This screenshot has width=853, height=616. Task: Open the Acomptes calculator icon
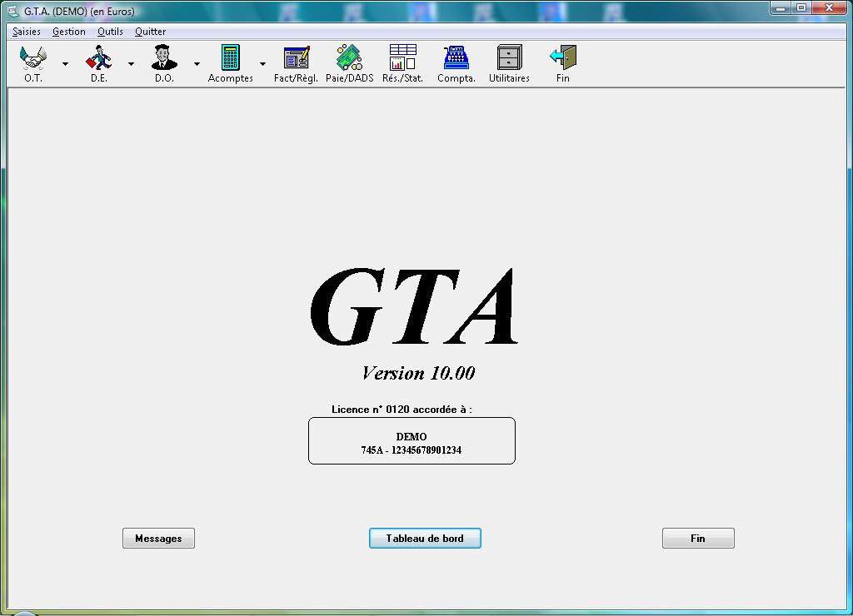(230, 57)
